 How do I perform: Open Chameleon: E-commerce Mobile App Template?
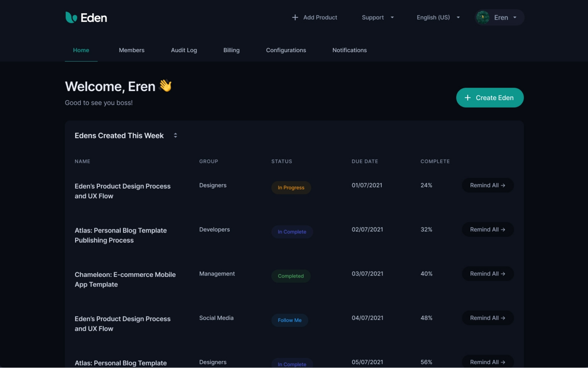pos(125,279)
